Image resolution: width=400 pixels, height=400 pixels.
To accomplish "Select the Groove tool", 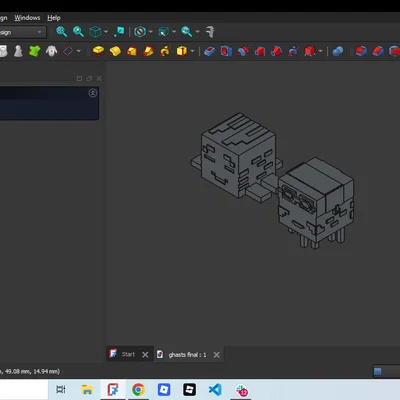I will pyautogui.click(x=243, y=51).
